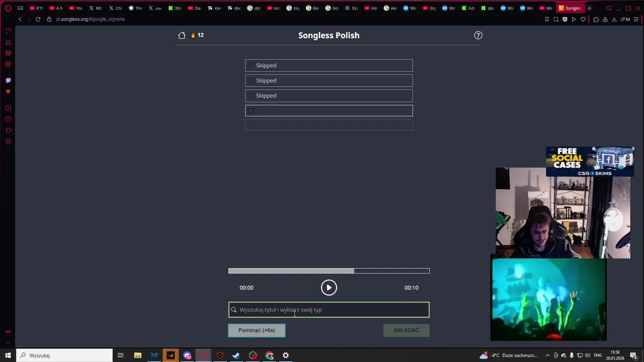Click the audio progress bar
This screenshot has height=362, width=644.
[x=329, y=270]
